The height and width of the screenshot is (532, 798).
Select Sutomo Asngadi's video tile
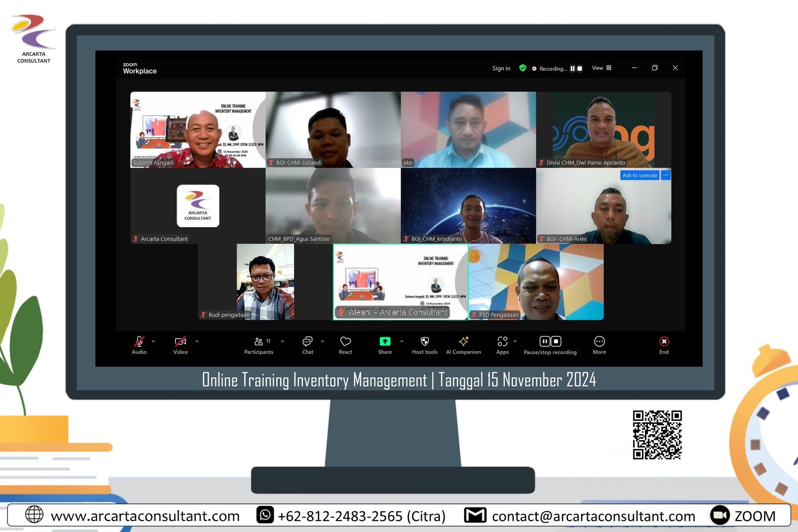coord(198,130)
